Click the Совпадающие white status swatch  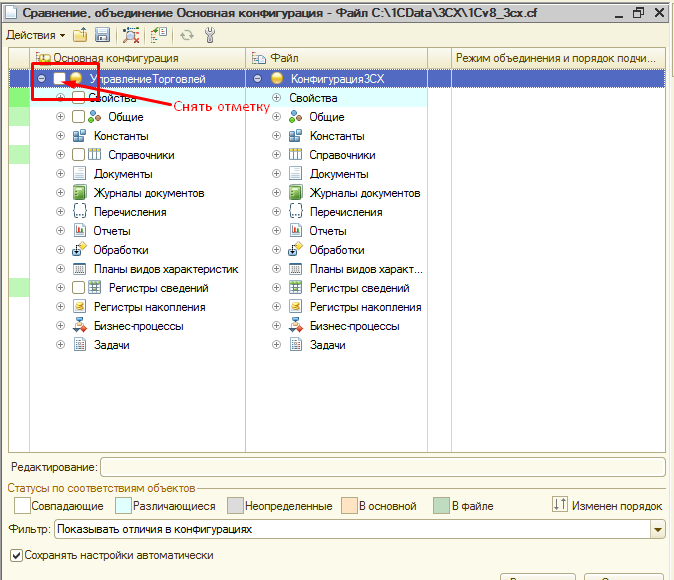point(22,506)
